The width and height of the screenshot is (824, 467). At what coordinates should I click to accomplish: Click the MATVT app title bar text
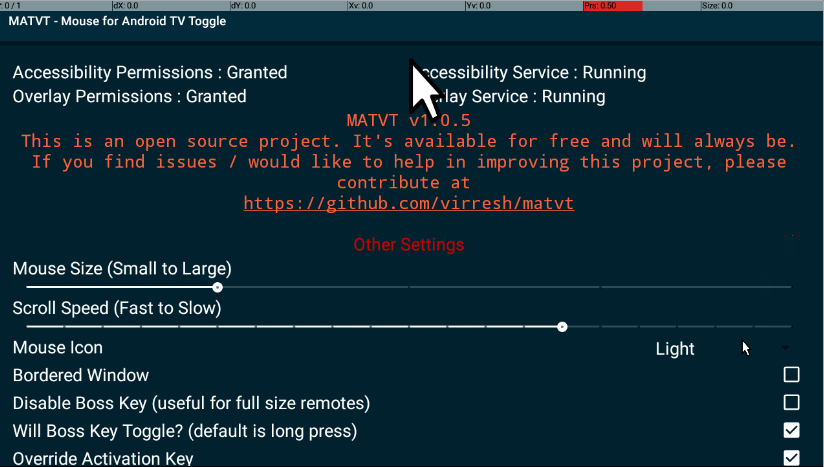pyautogui.click(x=117, y=22)
